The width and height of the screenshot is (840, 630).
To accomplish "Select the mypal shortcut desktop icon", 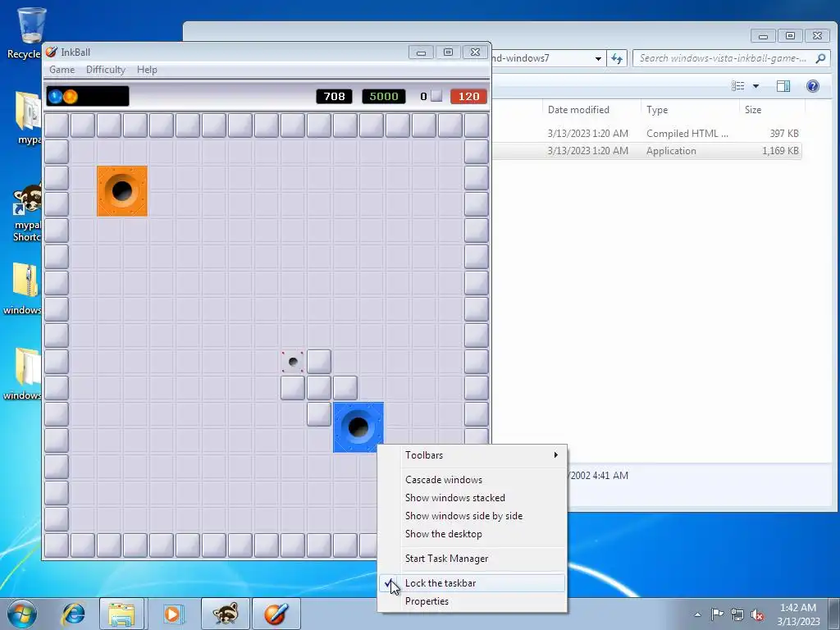I will (27, 213).
